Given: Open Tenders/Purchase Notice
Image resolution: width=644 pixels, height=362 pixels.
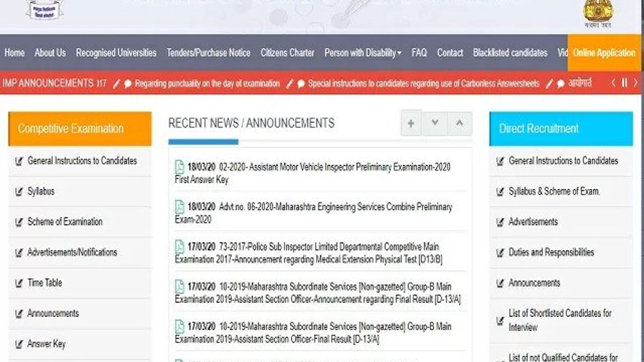Looking at the screenshot, I should 208,53.
